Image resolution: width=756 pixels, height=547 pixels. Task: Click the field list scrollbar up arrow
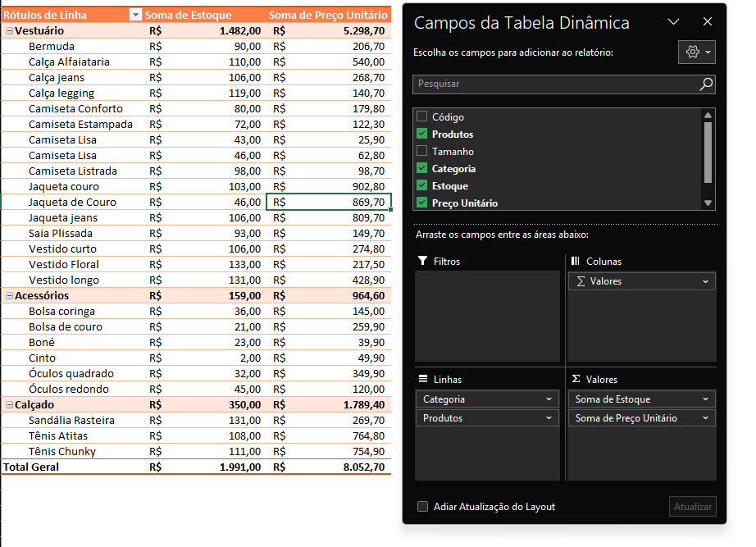(x=708, y=115)
